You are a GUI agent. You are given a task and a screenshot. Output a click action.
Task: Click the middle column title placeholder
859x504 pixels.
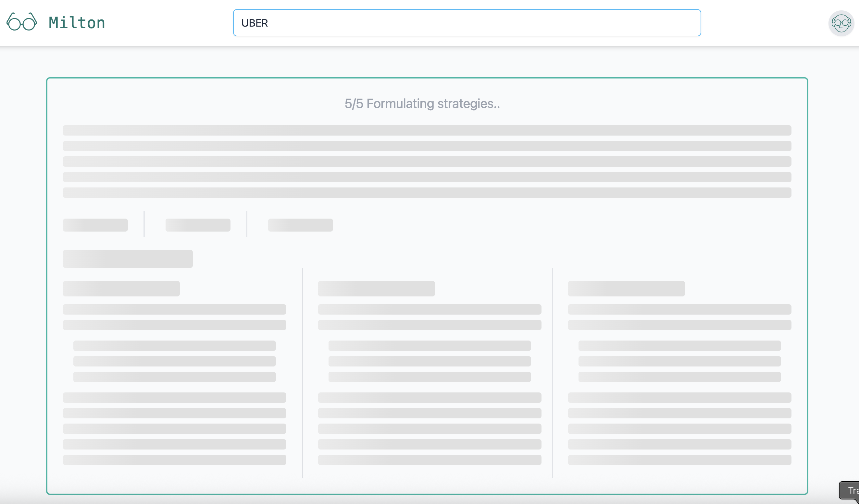[x=376, y=288]
